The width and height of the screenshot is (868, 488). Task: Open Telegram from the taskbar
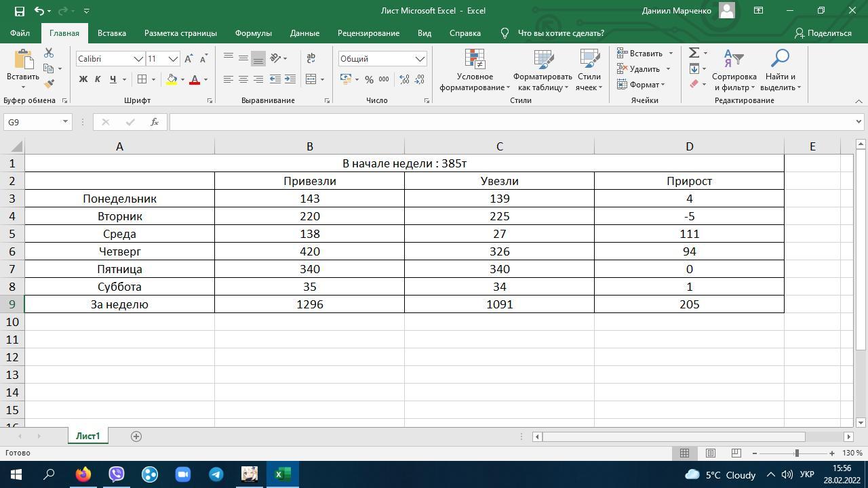tap(216, 474)
